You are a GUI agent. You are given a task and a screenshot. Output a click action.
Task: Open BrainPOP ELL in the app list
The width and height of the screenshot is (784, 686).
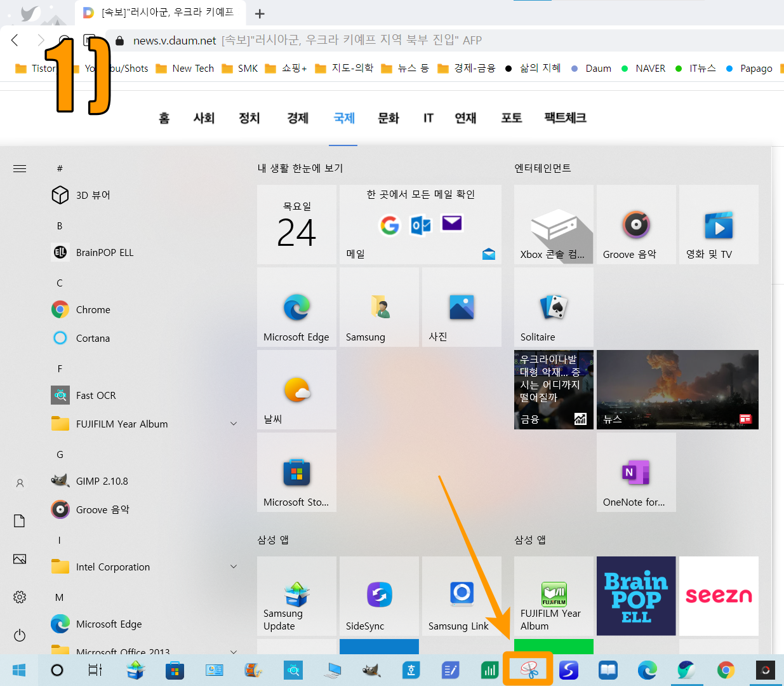tap(93, 252)
